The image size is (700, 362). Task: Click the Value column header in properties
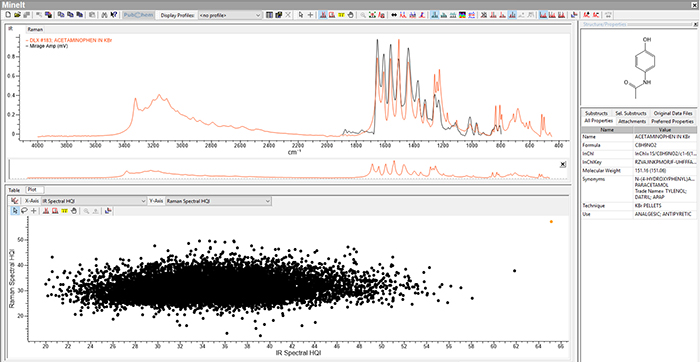pos(665,129)
